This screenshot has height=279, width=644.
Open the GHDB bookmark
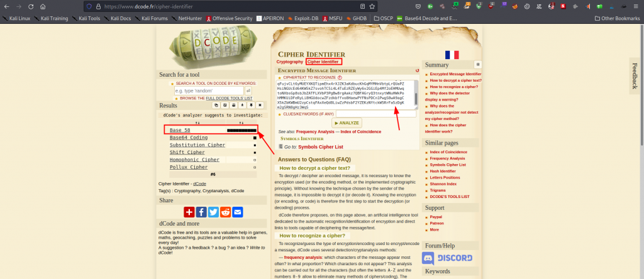tap(357, 18)
